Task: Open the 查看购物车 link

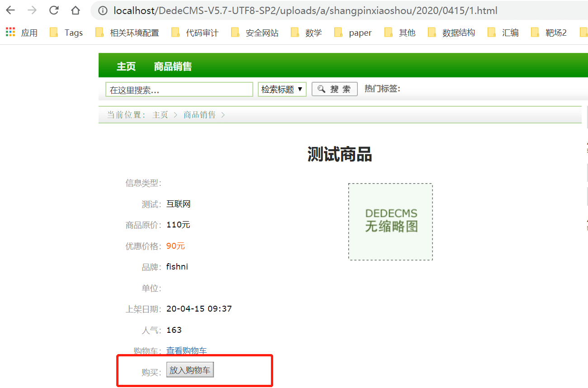Action: (x=187, y=350)
